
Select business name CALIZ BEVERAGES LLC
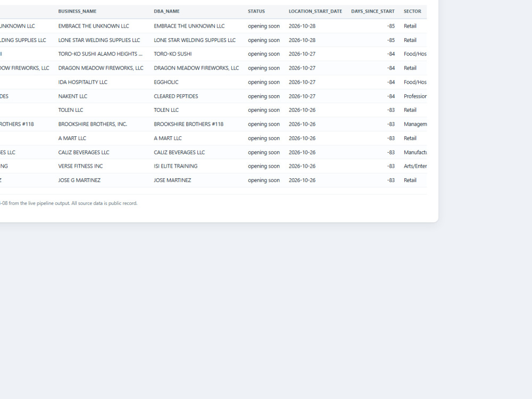pyautogui.click(x=84, y=152)
